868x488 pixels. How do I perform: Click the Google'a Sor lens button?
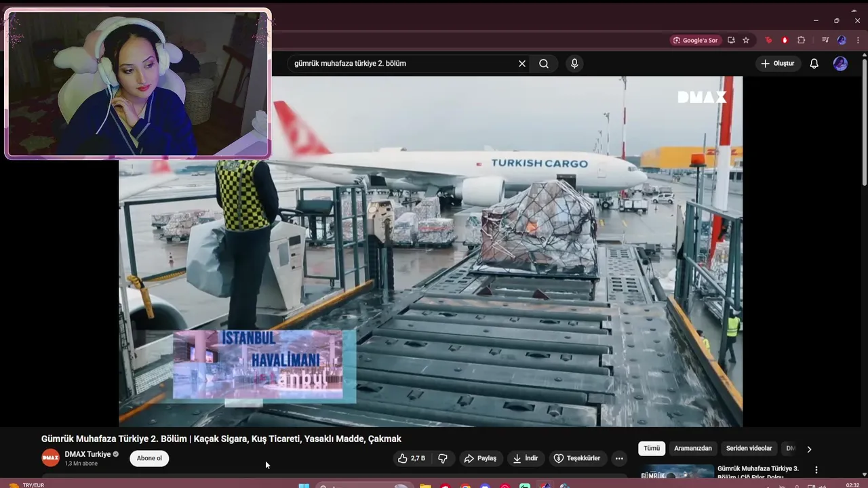pos(695,41)
